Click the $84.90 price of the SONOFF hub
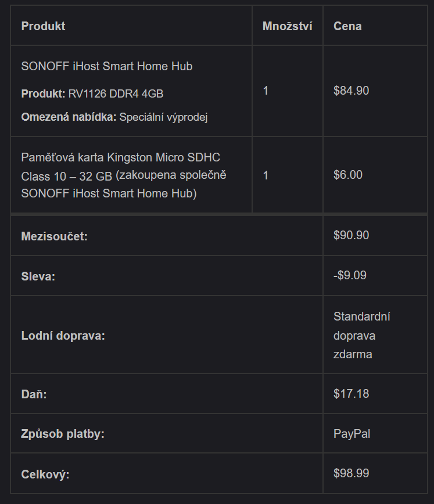This screenshot has height=504, width=434. (351, 91)
